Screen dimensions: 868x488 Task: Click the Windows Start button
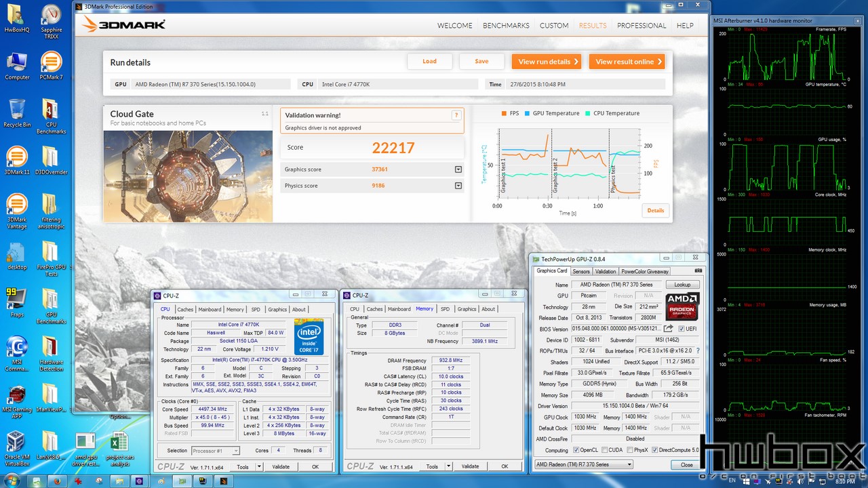14,481
